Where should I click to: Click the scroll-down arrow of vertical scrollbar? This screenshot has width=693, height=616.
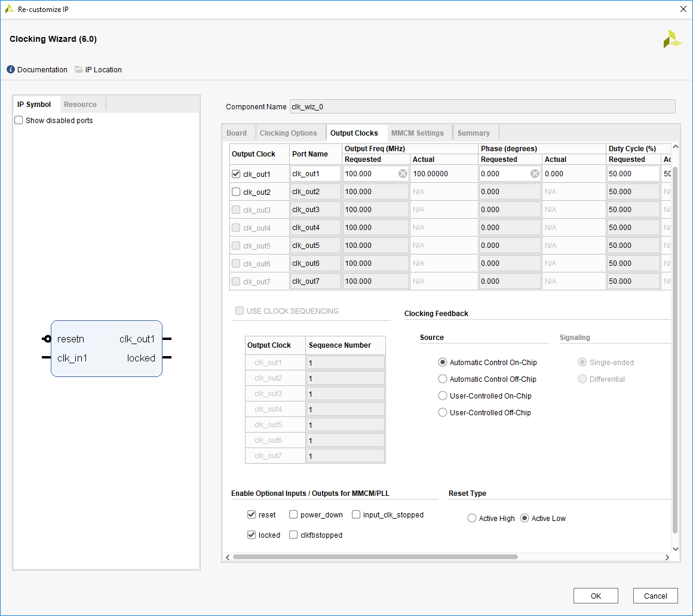coord(675,549)
